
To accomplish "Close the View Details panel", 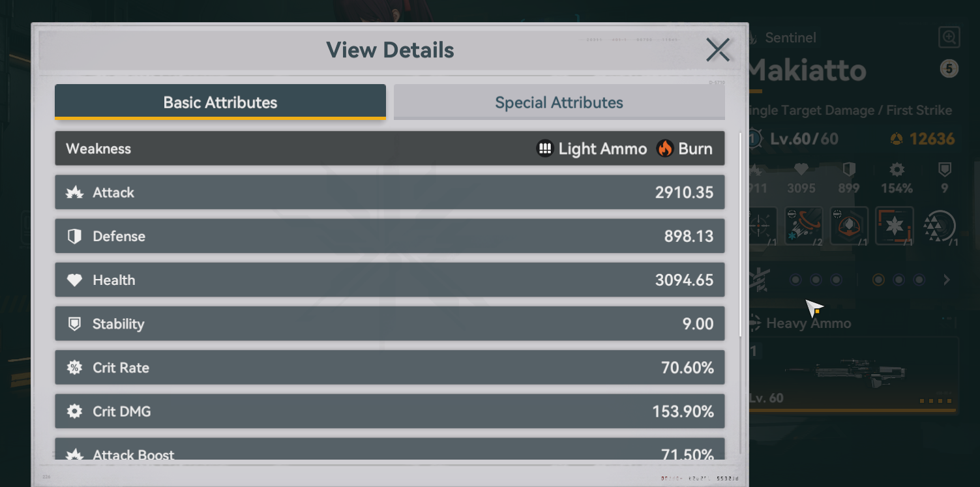I will [x=718, y=50].
